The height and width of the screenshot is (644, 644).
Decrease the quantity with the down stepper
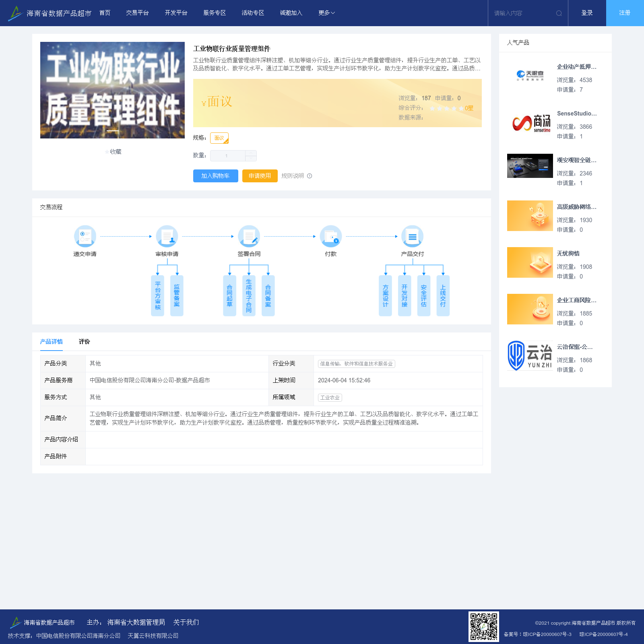click(251, 159)
